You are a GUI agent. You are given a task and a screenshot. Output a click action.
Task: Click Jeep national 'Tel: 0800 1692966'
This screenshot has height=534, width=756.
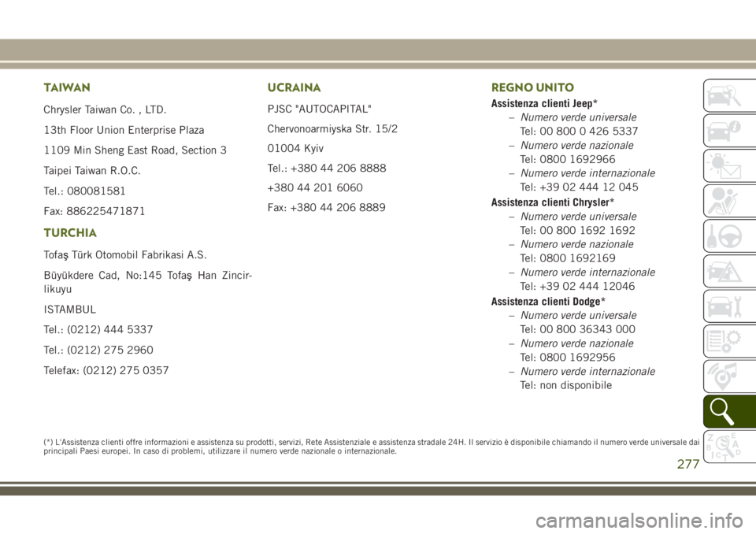[568, 159]
